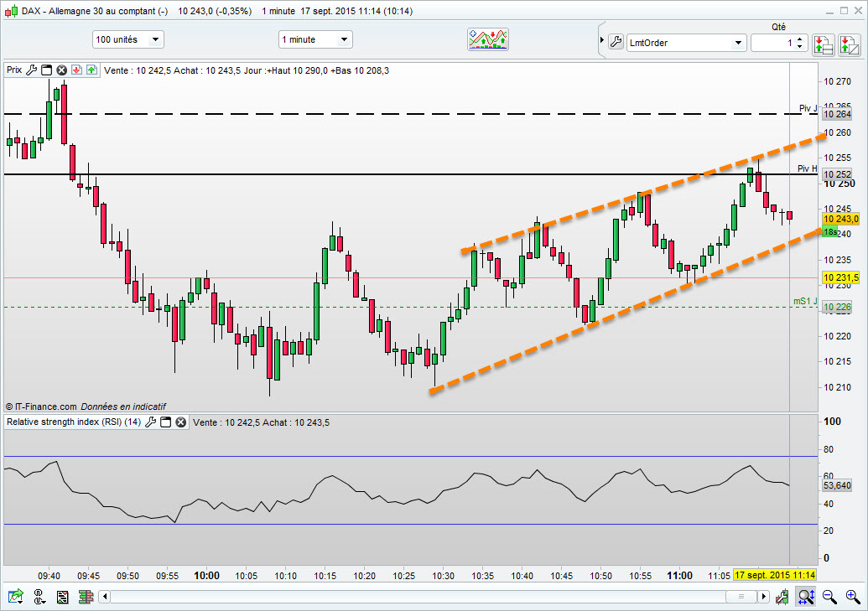Image resolution: width=868 pixels, height=611 pixels.
Task: Open Prix panel wrench settings
Action: coord(32,70)
